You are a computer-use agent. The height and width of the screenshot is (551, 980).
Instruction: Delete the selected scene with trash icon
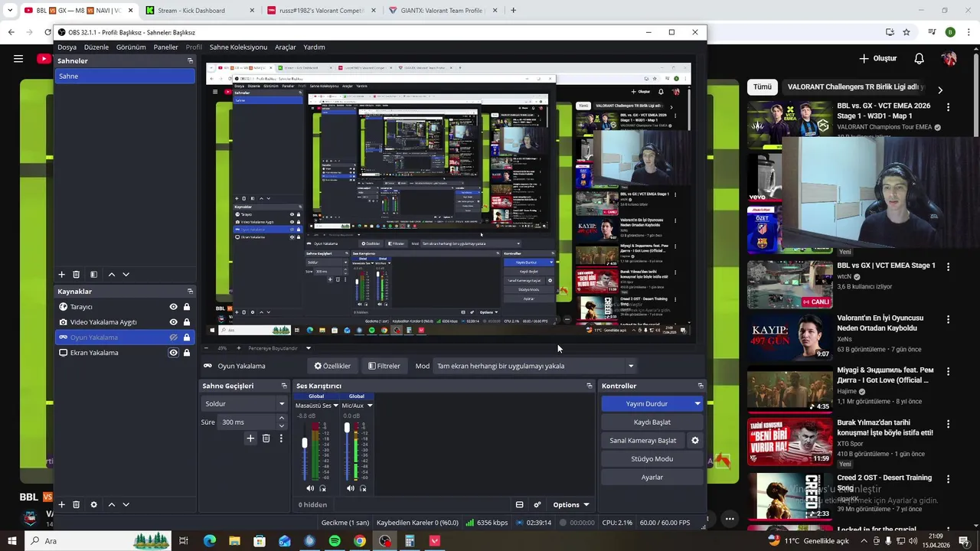[76, 274]
